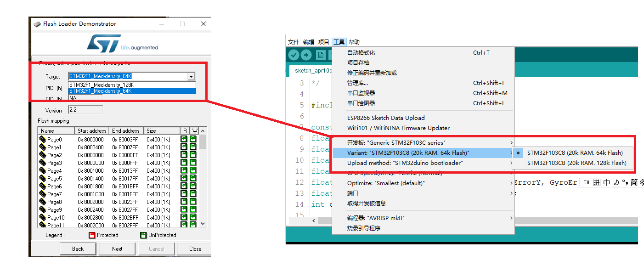Open 串口监视器 serial monitor
Viewport: 644px width, 277px height.
[423, 93]
